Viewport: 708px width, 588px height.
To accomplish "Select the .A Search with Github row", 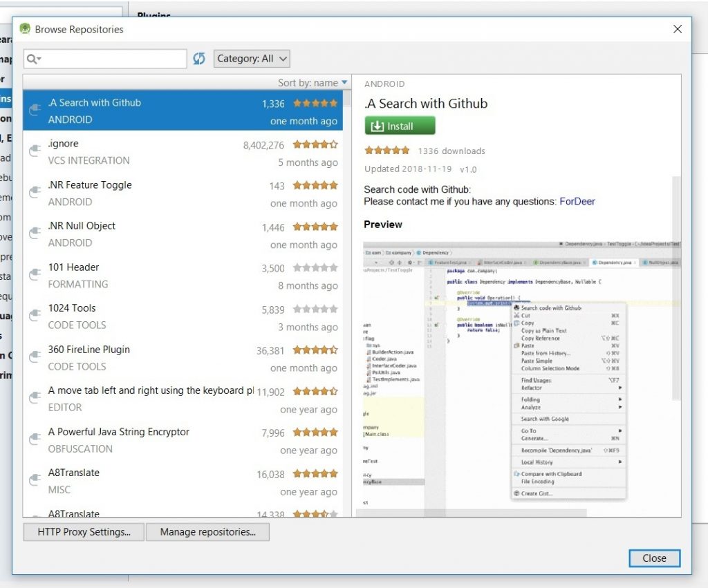I will pos(183,111).
